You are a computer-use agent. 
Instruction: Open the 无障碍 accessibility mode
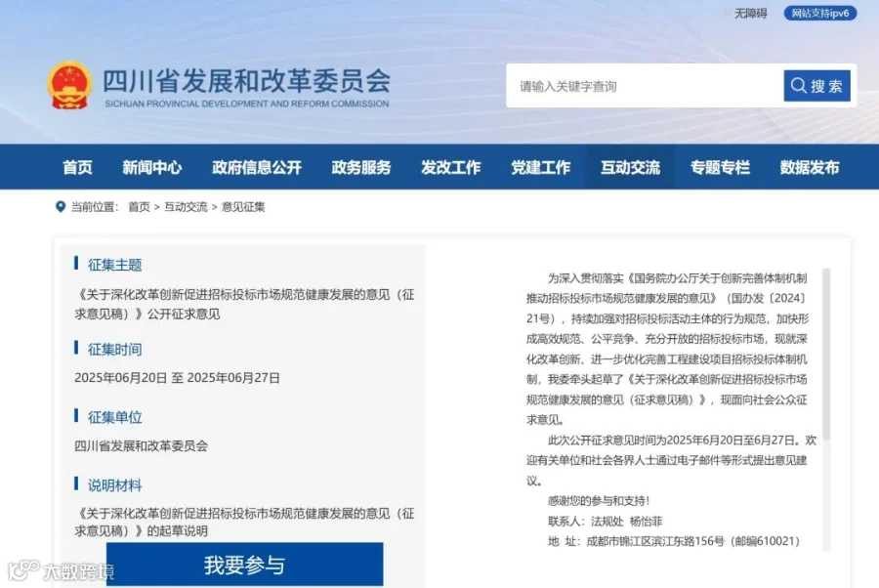[749, 14]
